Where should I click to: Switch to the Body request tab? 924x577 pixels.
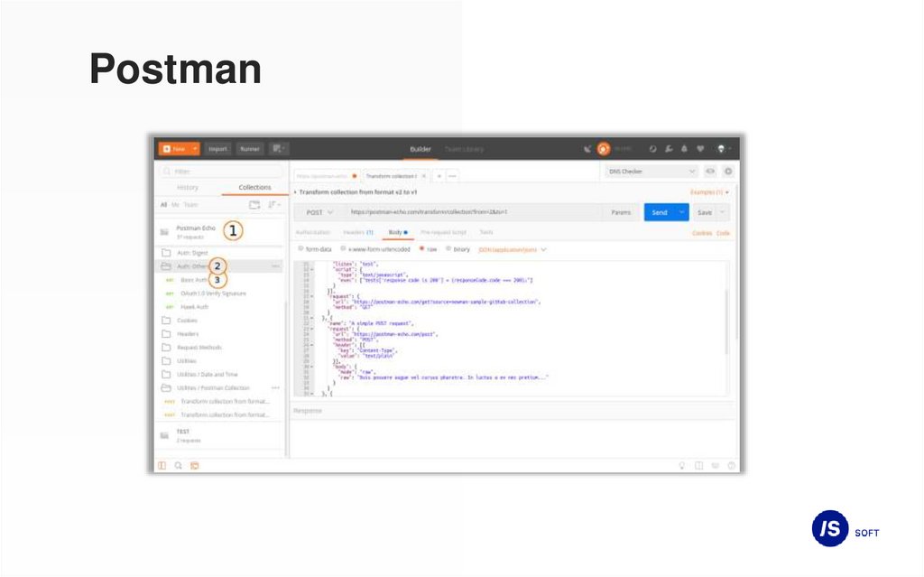click(398, 232)
